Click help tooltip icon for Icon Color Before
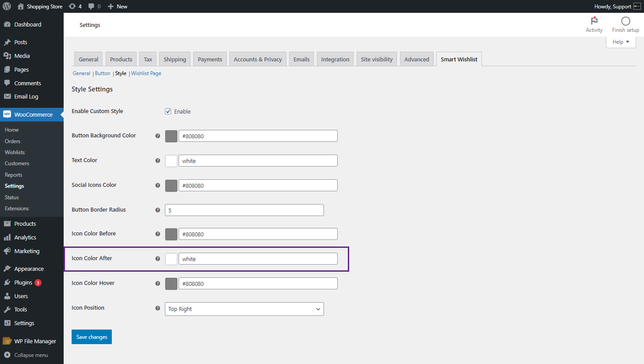This screenshot has height=364, width=644. [157, 234]
